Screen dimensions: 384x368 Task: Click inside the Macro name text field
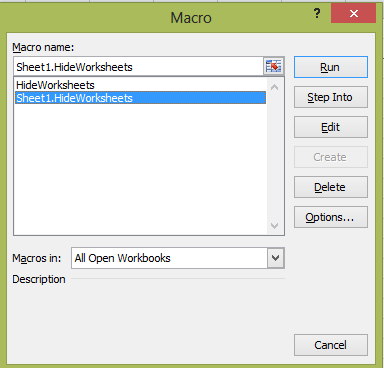click(139, 67)
